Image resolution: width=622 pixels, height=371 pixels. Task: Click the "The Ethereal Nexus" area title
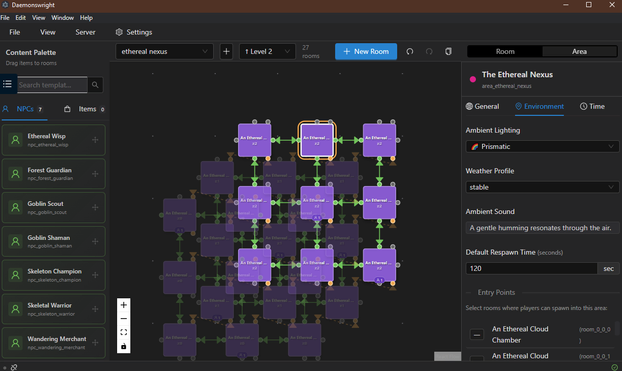(x=517, y=75)
